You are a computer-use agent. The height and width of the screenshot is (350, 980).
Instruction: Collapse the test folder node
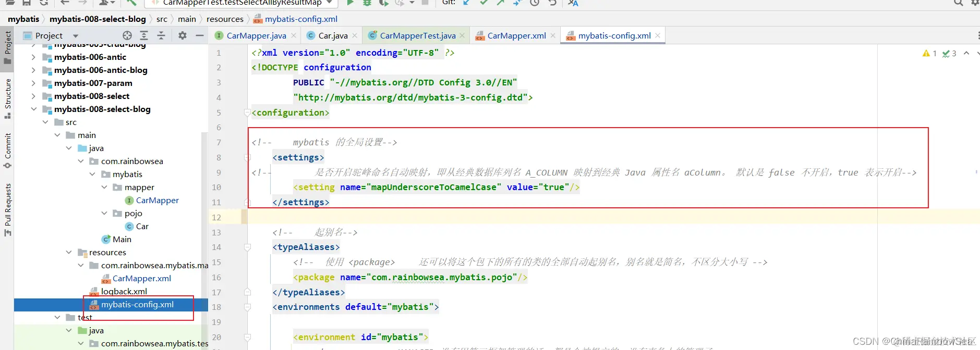pyautogui.click(x=57, y=317)
